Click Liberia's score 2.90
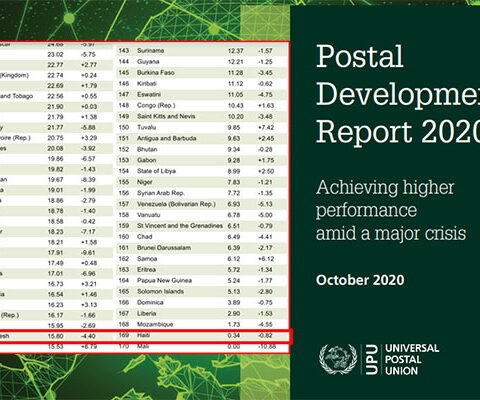The height and width of the screenshot is (400, 480). (x=234, y=314)
